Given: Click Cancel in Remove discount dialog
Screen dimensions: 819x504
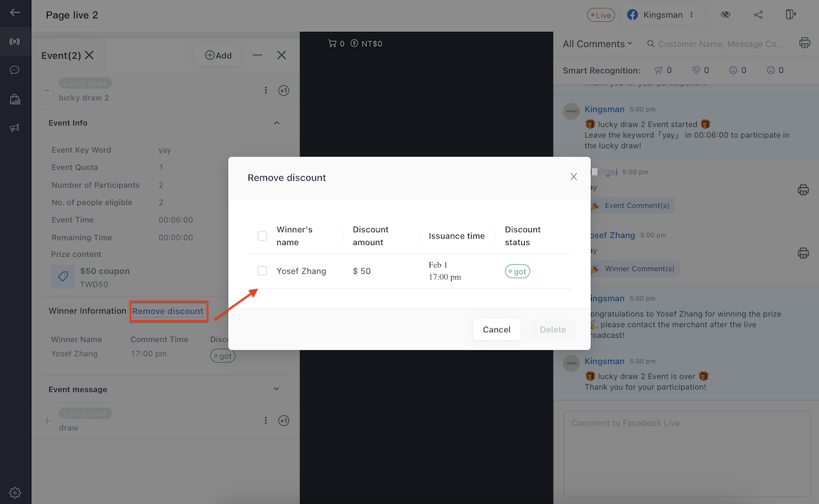Looking at the screenshot, I should tap(497, 330).
